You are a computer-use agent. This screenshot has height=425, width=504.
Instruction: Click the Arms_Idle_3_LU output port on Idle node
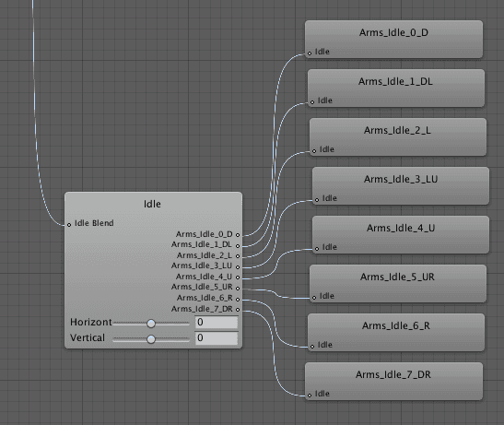[x=238, y=266]
